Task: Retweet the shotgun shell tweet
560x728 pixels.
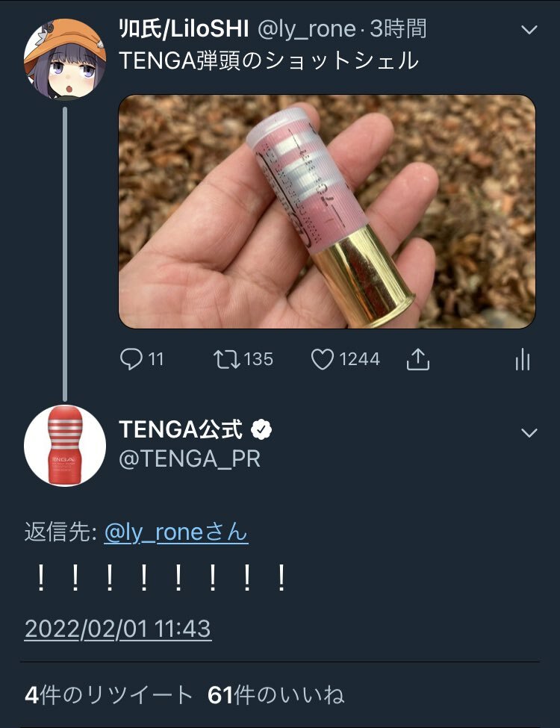Action: tap(226, 359)
